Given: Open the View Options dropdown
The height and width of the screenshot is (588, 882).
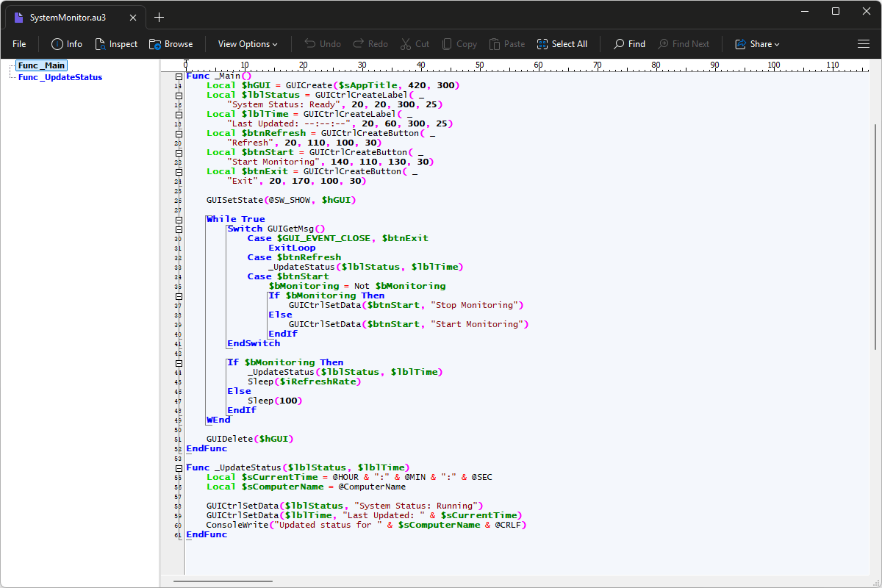Looking at the screenshot, I should tap(248, 44).
